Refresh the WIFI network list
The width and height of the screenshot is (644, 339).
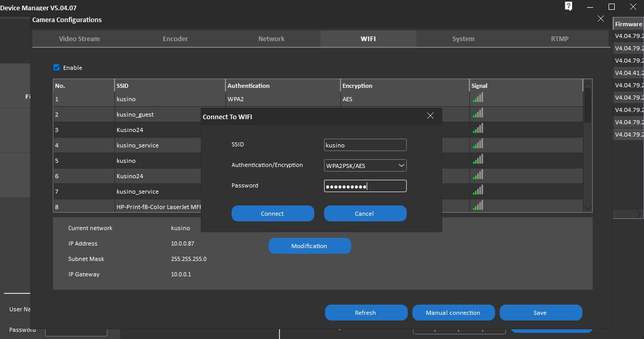pos(366,312)
